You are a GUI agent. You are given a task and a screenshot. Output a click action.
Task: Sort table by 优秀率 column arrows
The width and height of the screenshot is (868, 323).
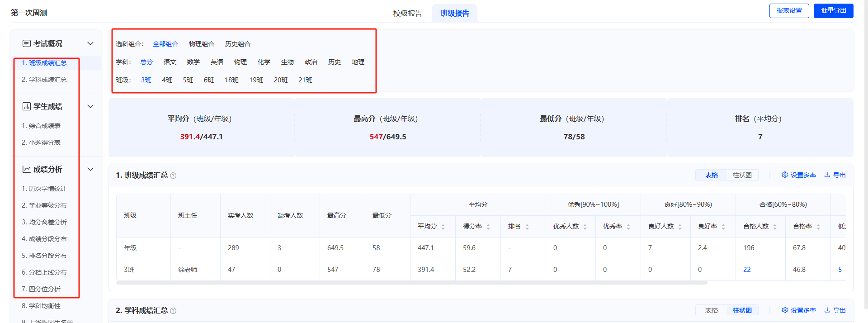click(628, 227)
